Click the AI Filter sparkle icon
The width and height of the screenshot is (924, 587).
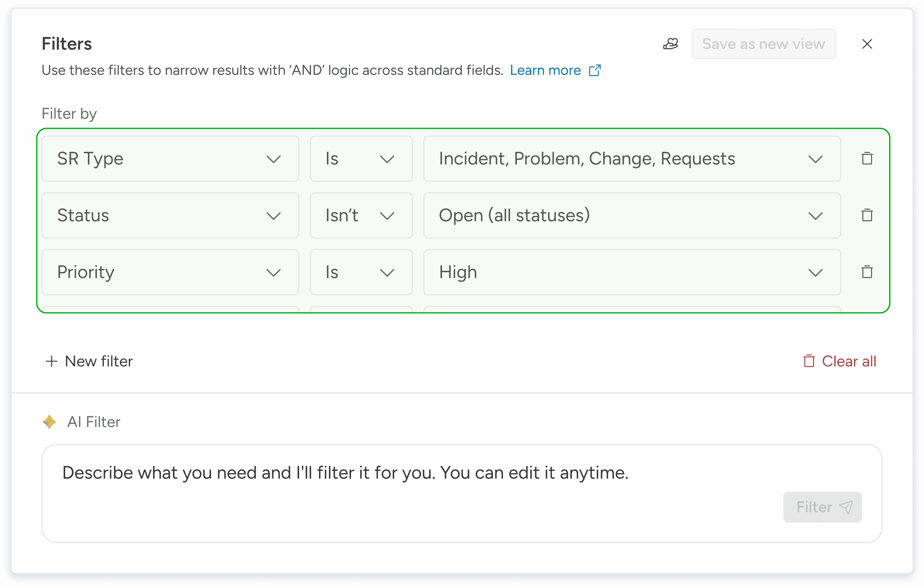pyautogui.click(x=49, y=422)
